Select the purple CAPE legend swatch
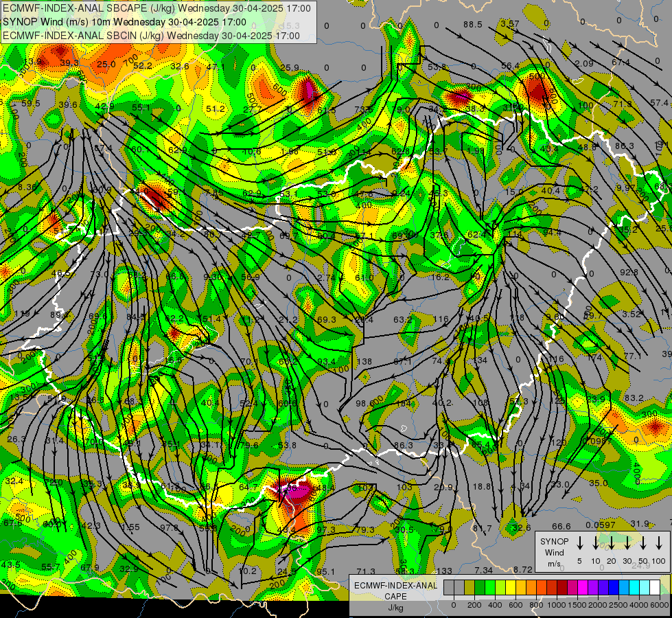The image size is (672, 618). click(x=593, y=587)
